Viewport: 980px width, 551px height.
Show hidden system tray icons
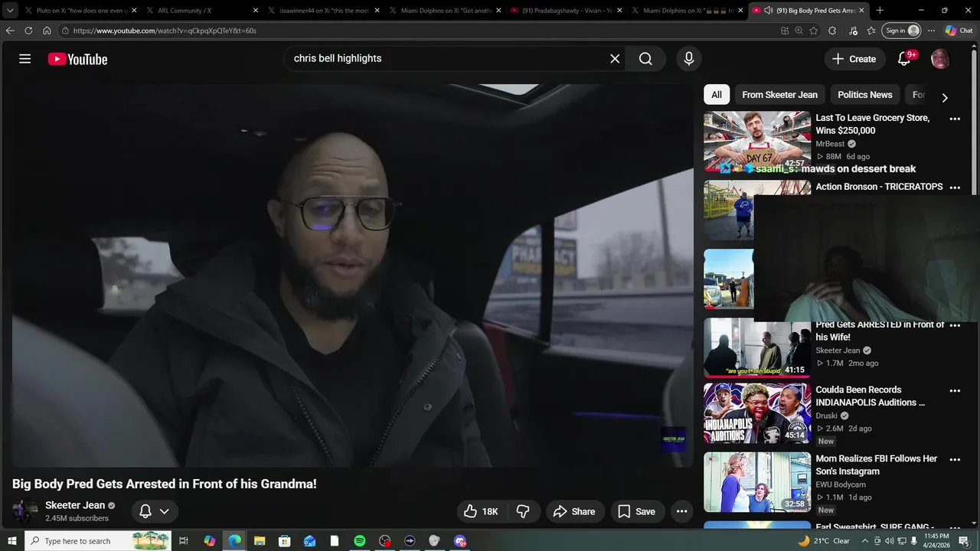coord(865,541)
